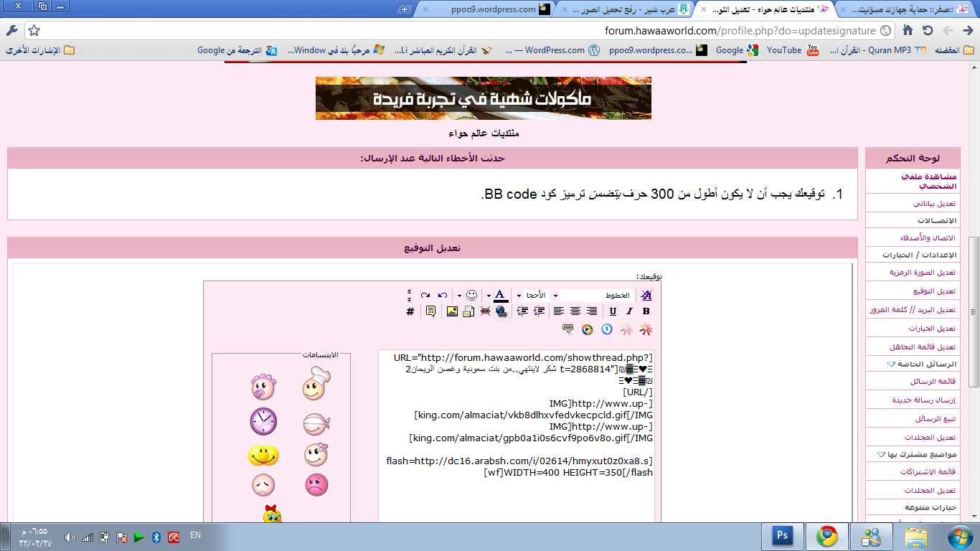Click the insert image icon
Image resolution: width=980 pixels, height=551 pixels.
point(452,311)
